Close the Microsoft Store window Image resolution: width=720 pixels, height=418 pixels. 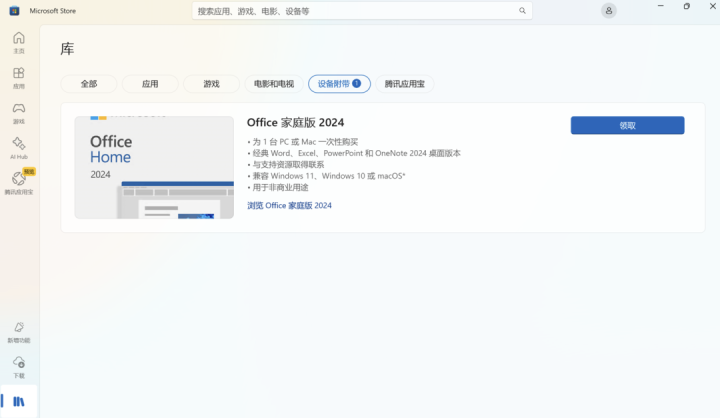coord(713,6)
